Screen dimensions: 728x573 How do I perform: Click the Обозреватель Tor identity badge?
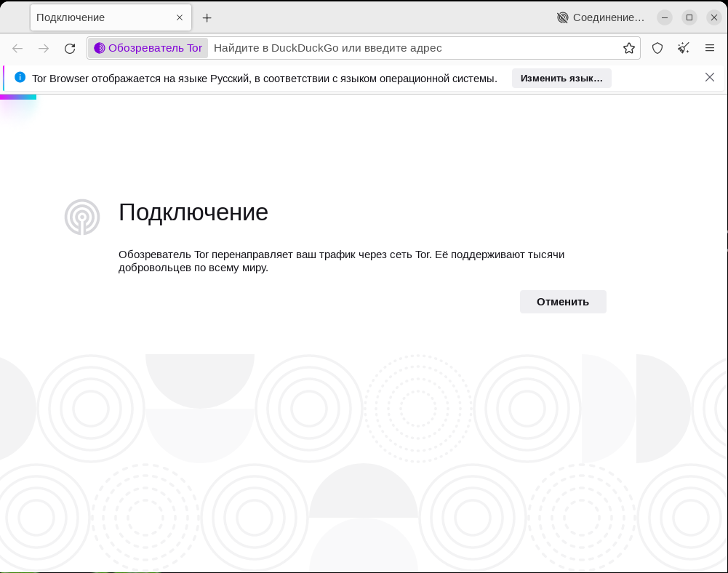[148, 48]
